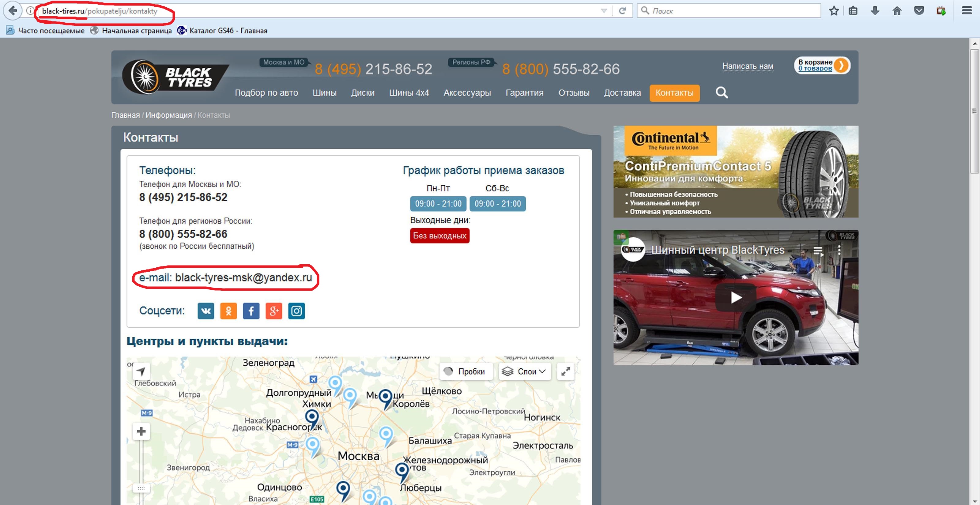Open the 'Шины 4x4' menu item

click(x=409, y=93)
